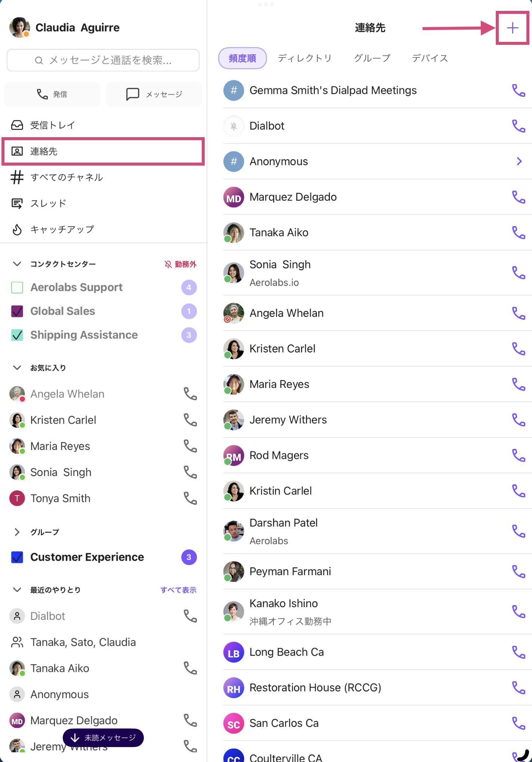The image size is (532, 762).
Task: Click the plus icon to add contact
Action: click(513, 28)
